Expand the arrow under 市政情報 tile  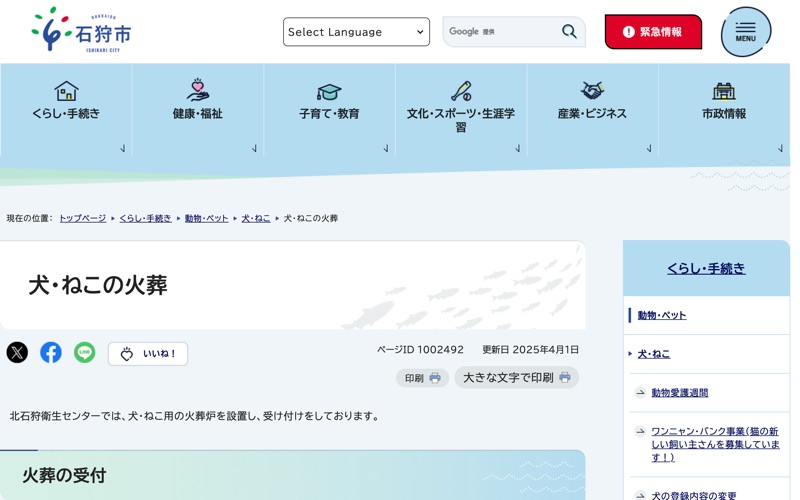(781, 148)
